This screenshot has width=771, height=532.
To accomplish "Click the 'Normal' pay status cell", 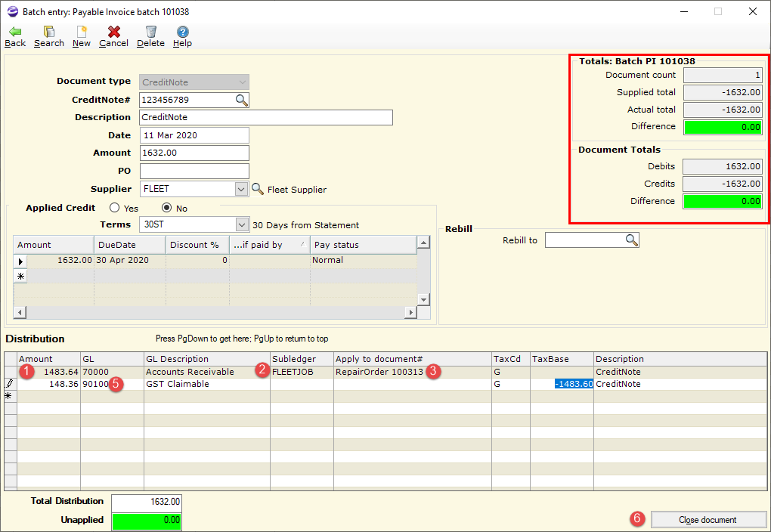I will (x=364, y=261).
